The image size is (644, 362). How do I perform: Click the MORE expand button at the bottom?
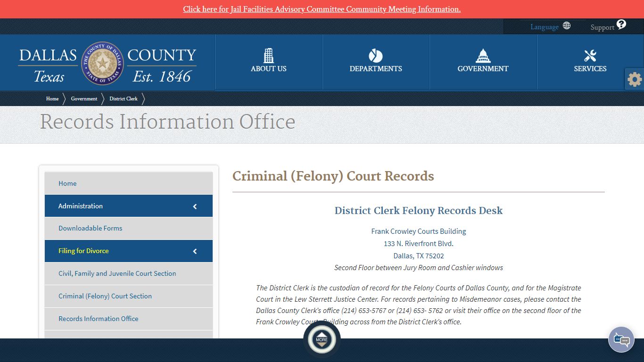[322, 339]
